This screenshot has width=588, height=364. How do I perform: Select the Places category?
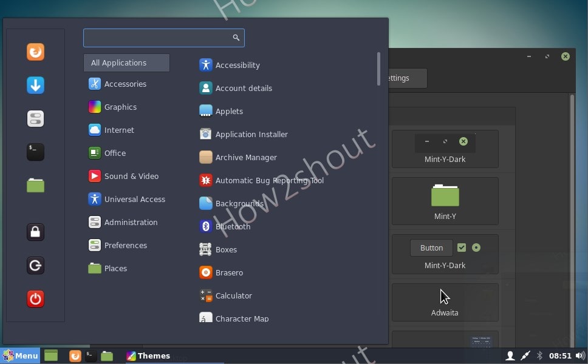coord(108,268)
